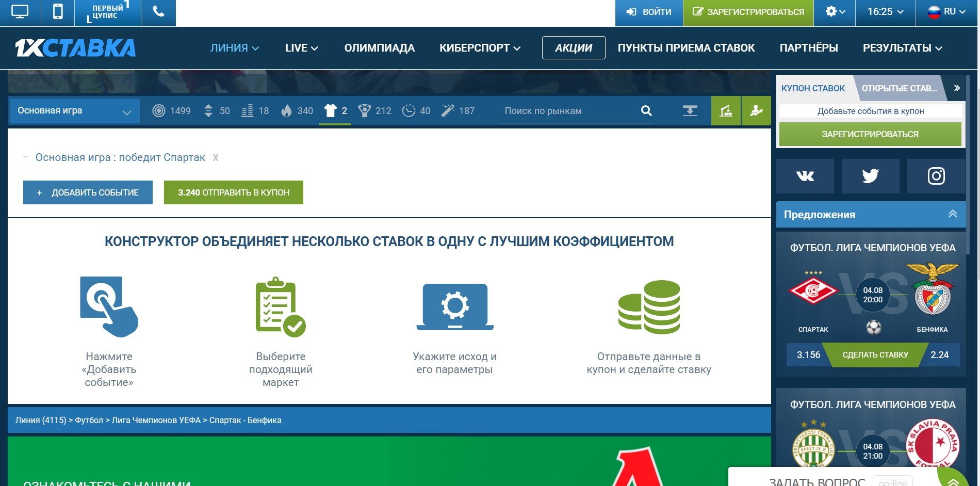Collapse all markets with download-arrow icon
Image resolution: width=980 pixels, height=486 pixels.
(x=690, y=110)
